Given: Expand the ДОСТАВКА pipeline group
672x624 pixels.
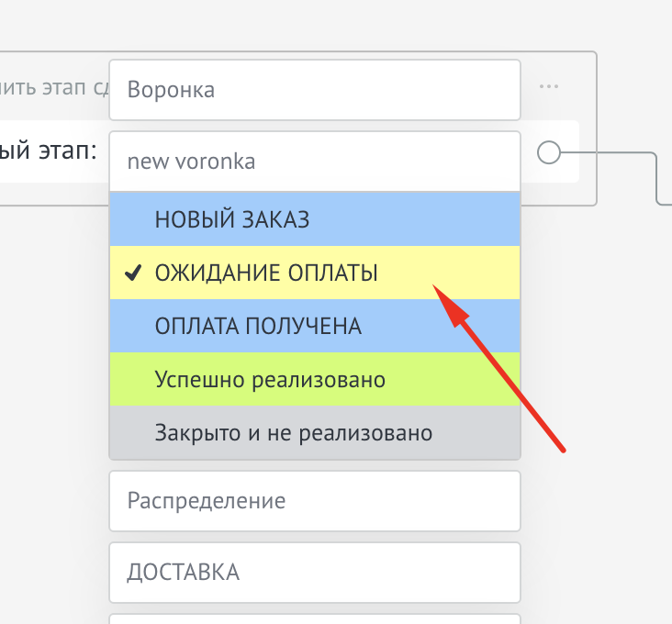Looking at the screenshot, I should tap(314, 573).
